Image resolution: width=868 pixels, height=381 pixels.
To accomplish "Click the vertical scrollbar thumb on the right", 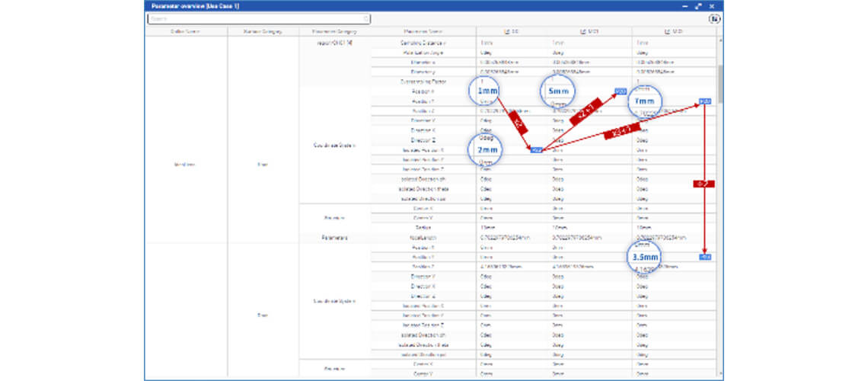I will click(x=720, y=84).
